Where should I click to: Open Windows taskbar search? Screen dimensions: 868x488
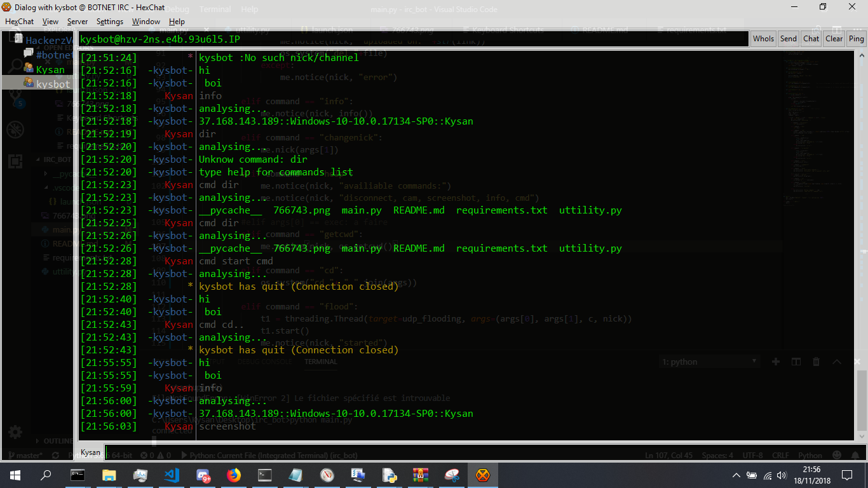[x=46, y=475]
